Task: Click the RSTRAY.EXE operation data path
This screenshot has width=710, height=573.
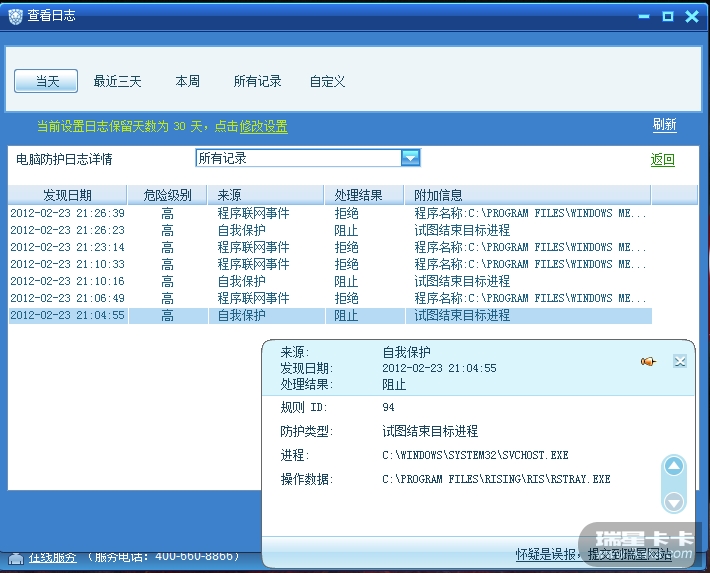Action: pyautogui.click(x=496, y=479)
